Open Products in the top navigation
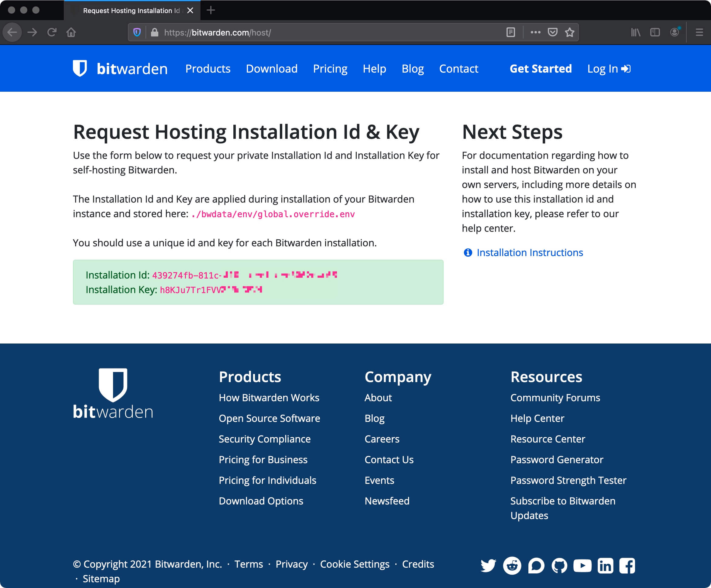Screen dimensions: 711x588 (208, 69)
